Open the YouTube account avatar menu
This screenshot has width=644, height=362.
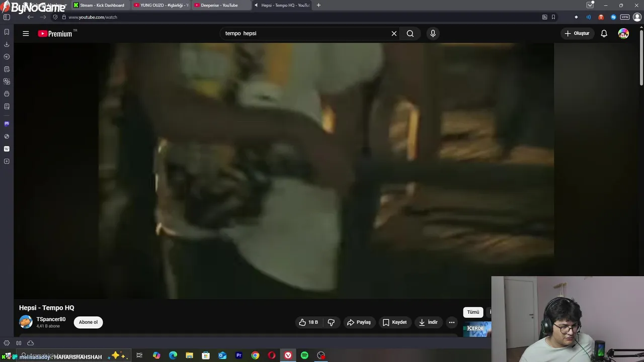tap(623, 34)
